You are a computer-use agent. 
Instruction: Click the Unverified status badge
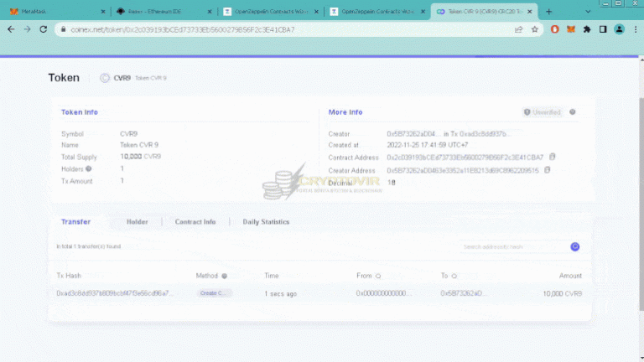(x=542, y=111)
